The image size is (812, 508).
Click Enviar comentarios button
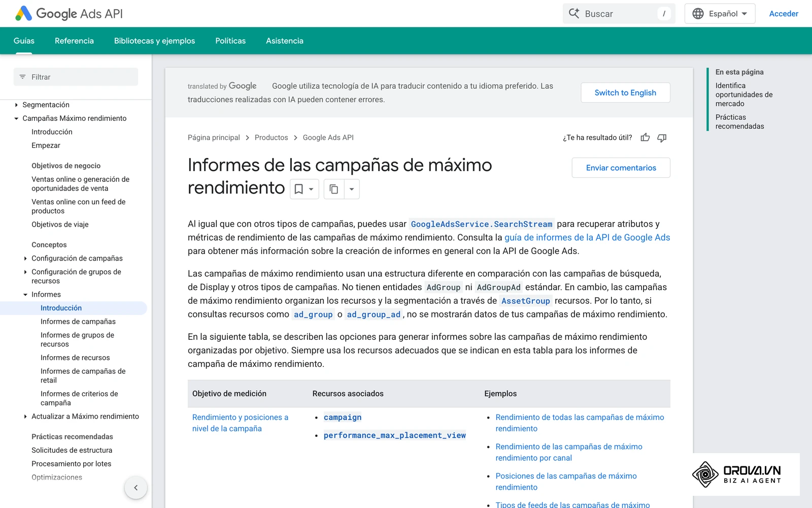click(x=621, y=168)
